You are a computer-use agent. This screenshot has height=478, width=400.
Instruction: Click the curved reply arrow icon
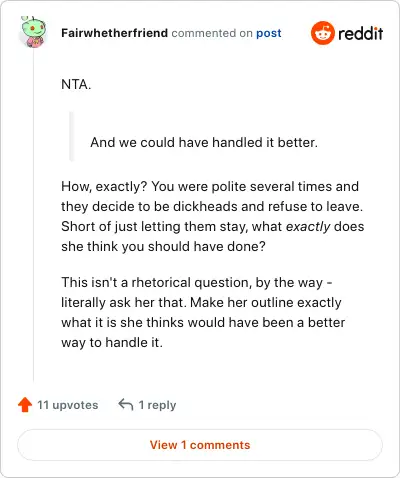[x=126, y=405]
